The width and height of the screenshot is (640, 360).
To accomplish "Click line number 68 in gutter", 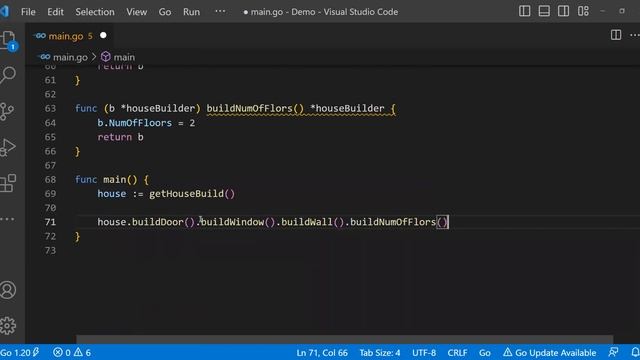I will click(50, 180).
